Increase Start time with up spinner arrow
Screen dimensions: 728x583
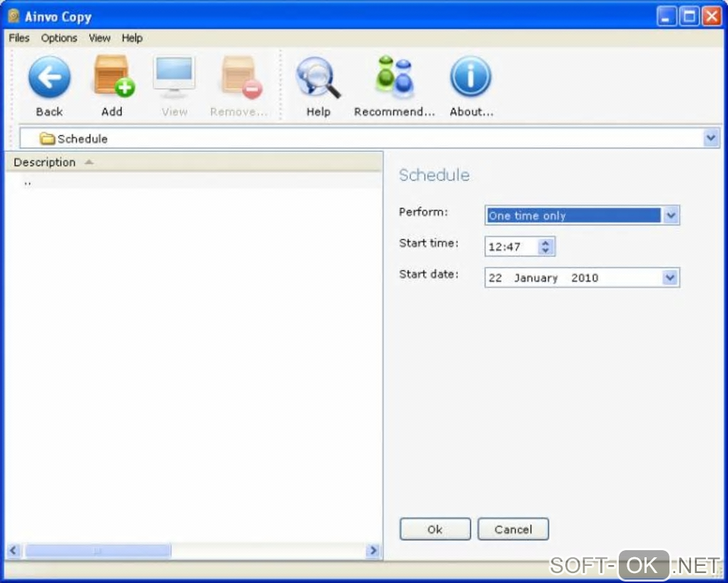pyautogui.click(x=545, y=243)
